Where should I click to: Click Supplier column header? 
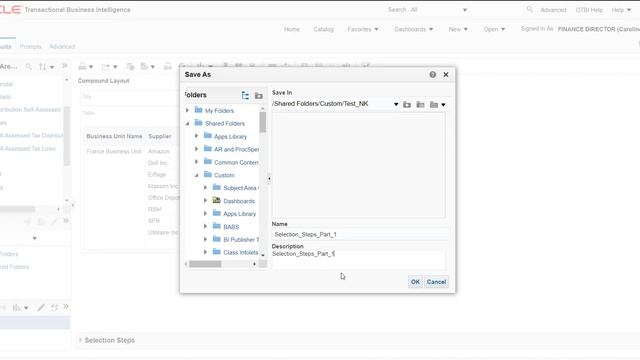pos(160,136)
